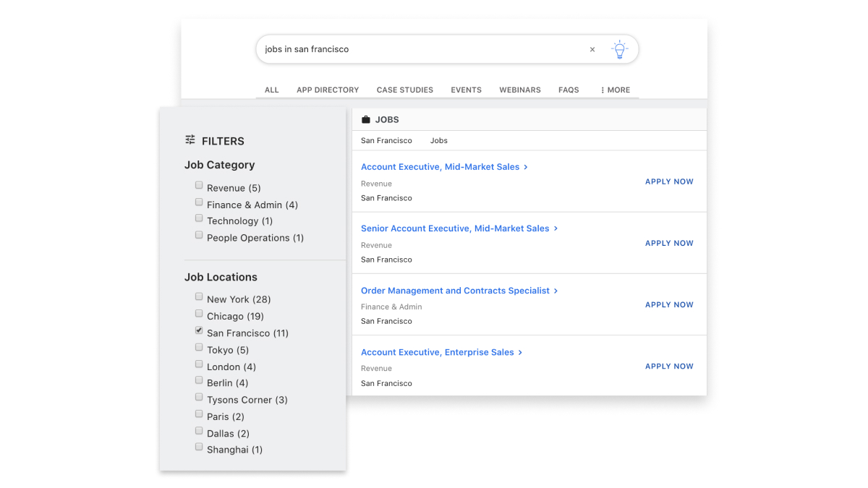
Task: Click the San Francisco tag under Jobs header
Action: [x=386, y=140]
